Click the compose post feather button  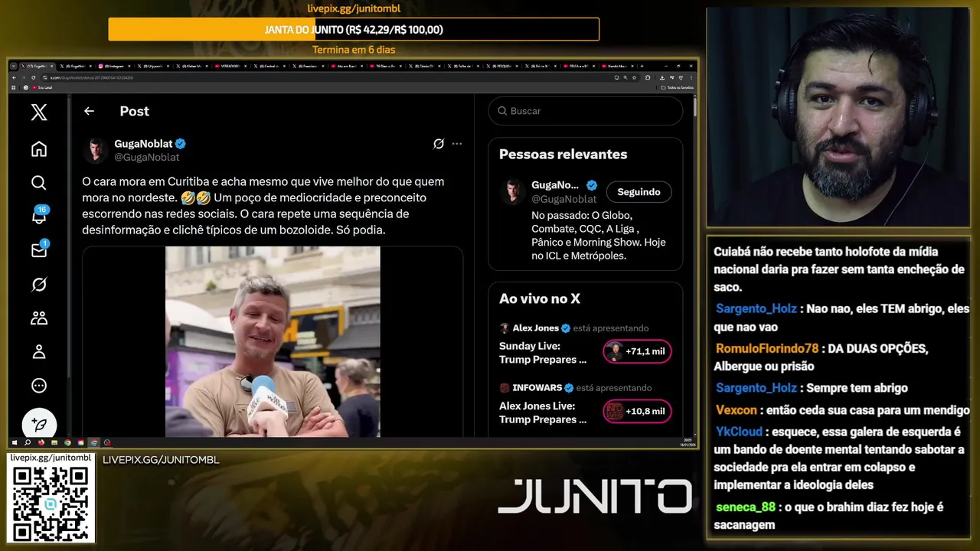39,424
